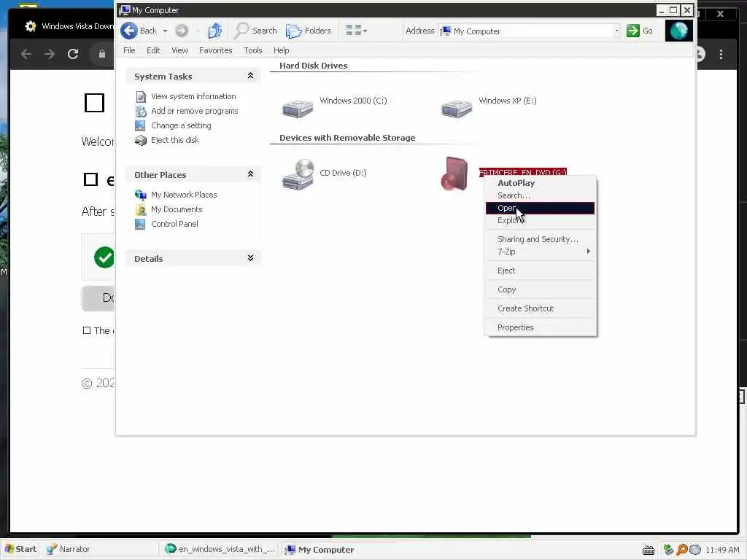Open Control Panel link
Image resolution: width=747 pixels, height=560 pixels.
[174, 224]
